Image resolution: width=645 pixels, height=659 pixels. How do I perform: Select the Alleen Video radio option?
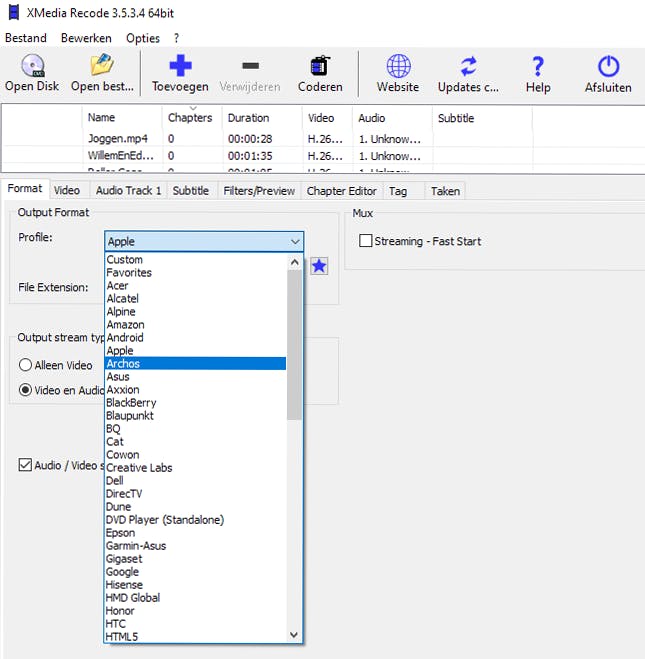point(25,365)
